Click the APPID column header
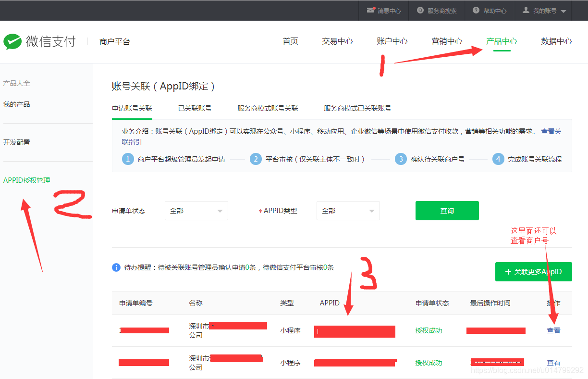Image resolution: width=588 pixels, height=379 pixels. [330, 303]
